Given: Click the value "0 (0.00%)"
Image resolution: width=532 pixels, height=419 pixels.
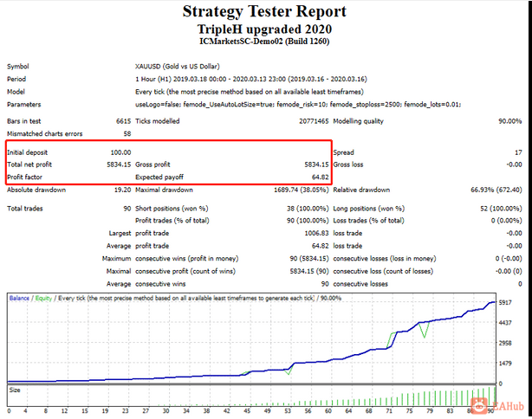Looking at the screenshot, I should (507, 221).
